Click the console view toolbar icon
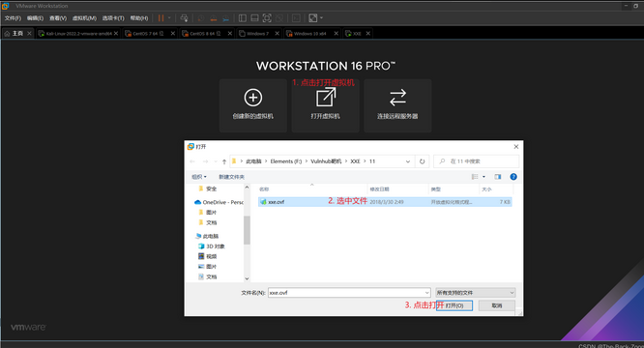This screenshot has width=644, height=348. point(296,18)
